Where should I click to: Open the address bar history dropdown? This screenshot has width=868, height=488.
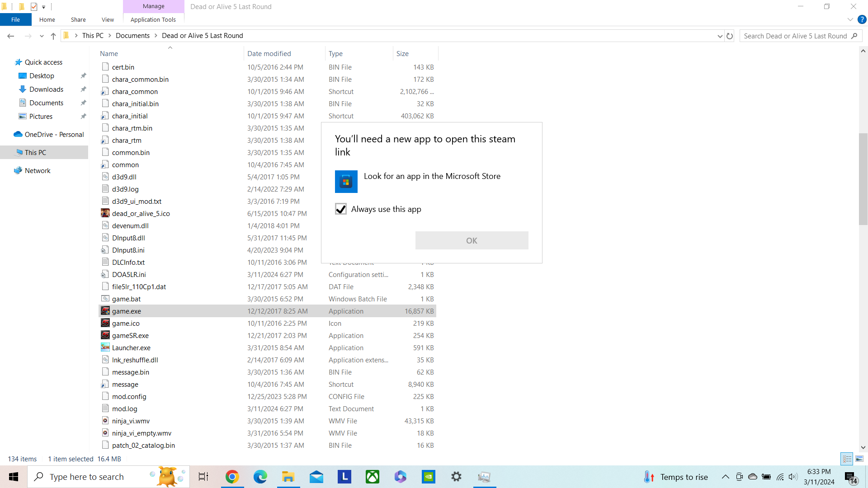click(720, 36)
